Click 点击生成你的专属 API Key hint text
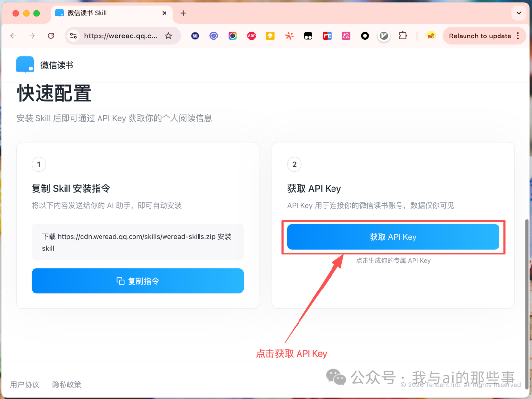This screenshot has height=399, width=532. tap(393, 260)
